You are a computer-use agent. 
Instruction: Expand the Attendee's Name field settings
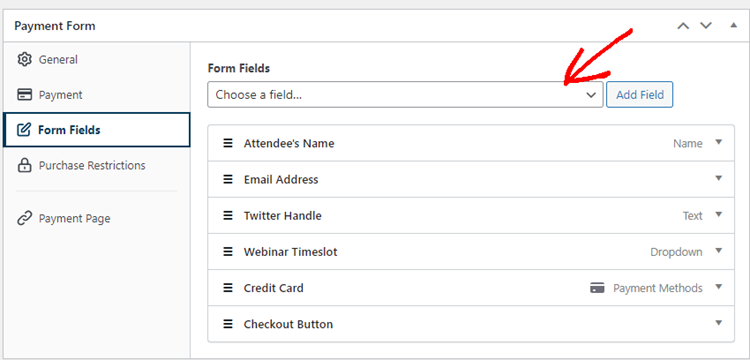click(718, 142)
